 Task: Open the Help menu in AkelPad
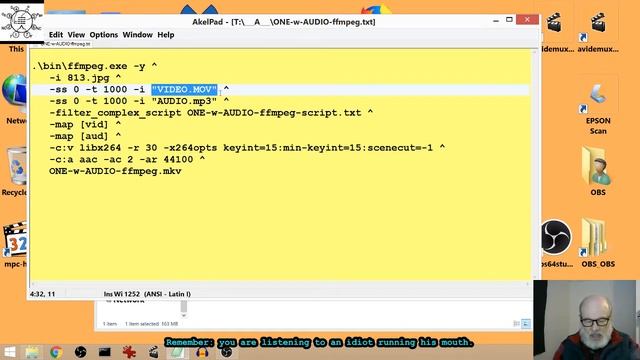pyautogui.click(x=166, y=35)
